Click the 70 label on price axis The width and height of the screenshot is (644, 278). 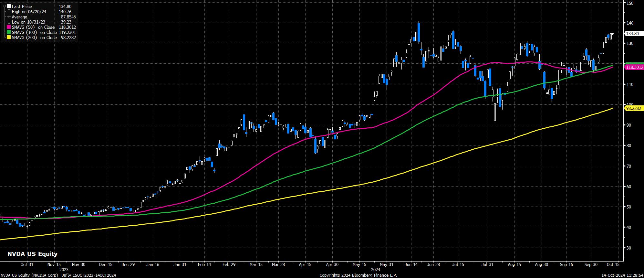pyautogui.click(x=628, y=166)
